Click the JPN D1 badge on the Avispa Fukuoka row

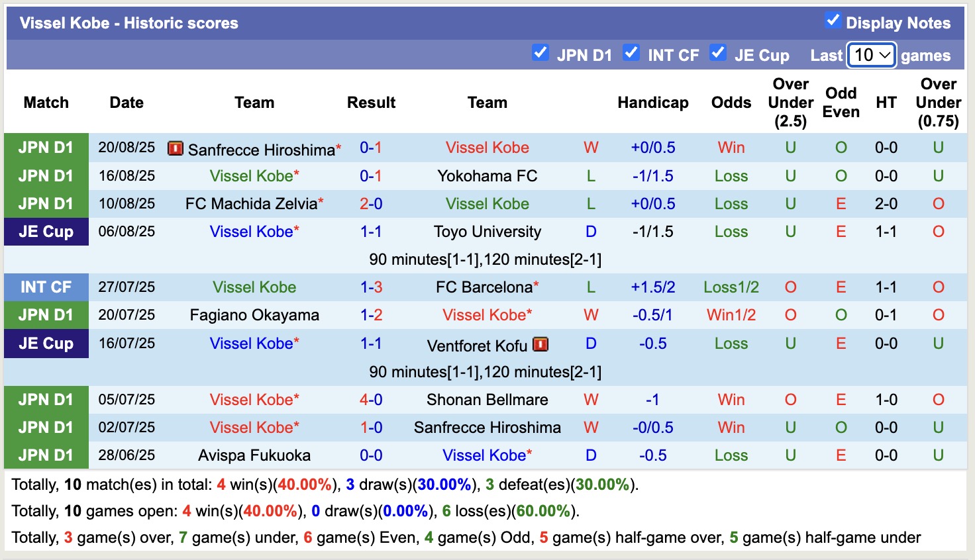coord(46,455)
